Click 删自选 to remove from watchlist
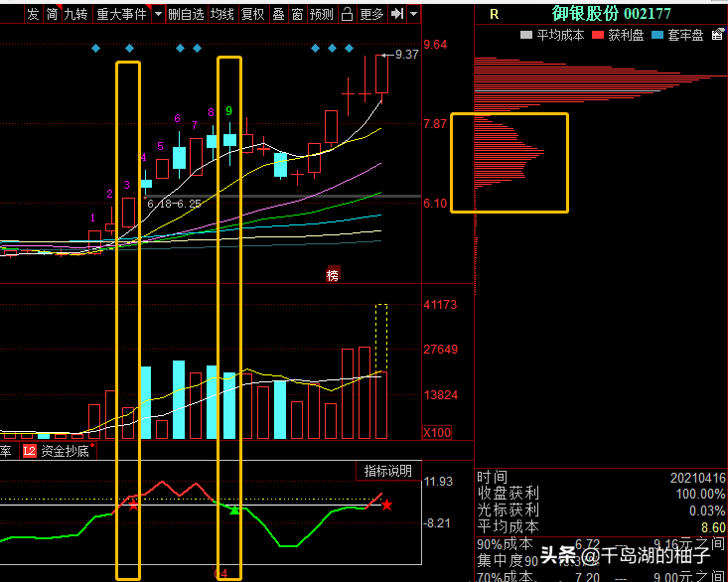 (186, 14)
